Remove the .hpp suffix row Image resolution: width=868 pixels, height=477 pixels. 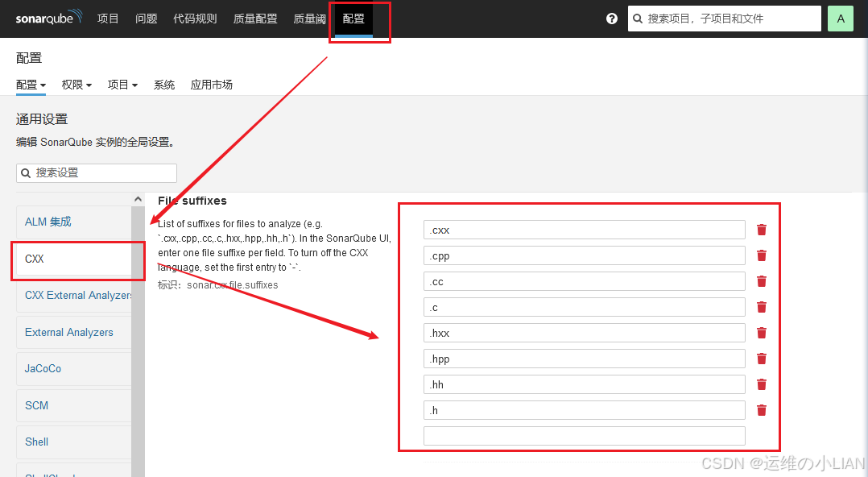click(x=761, y=358)
